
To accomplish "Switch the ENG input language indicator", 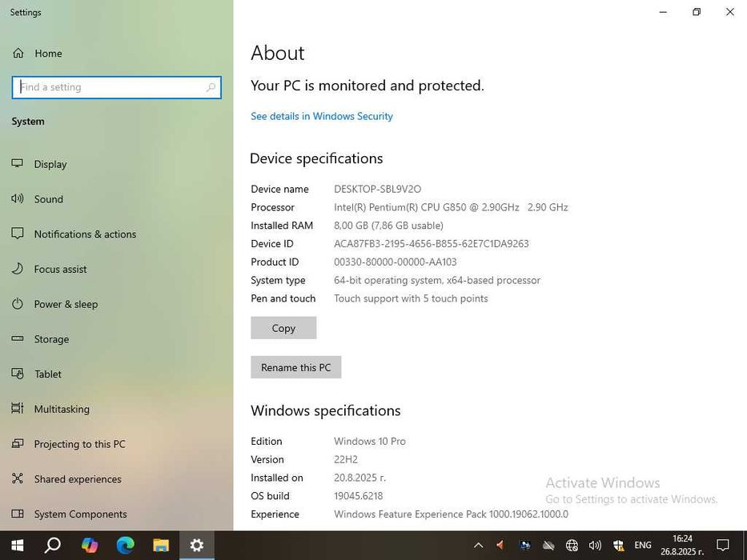I will (x=643, y=546).
